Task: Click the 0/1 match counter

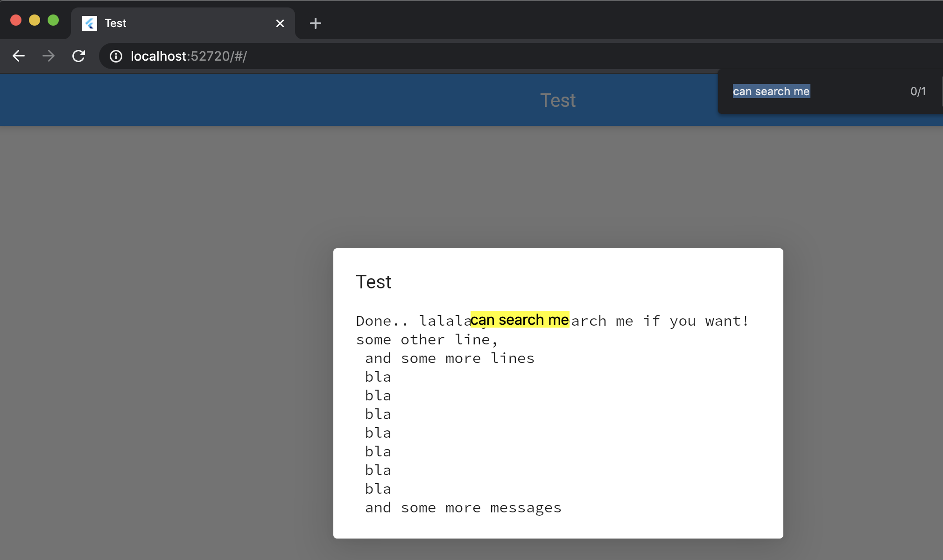Action: [917, 91]
